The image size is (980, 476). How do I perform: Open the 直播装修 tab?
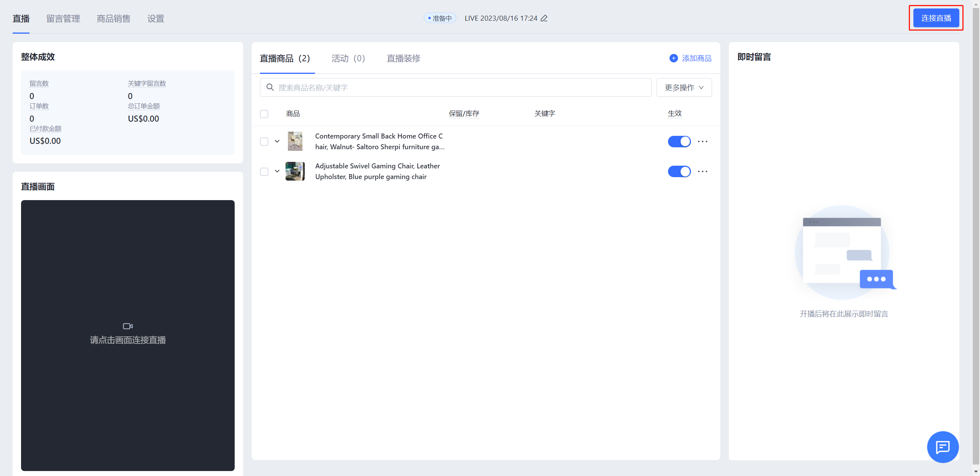[x=403, y=58]
